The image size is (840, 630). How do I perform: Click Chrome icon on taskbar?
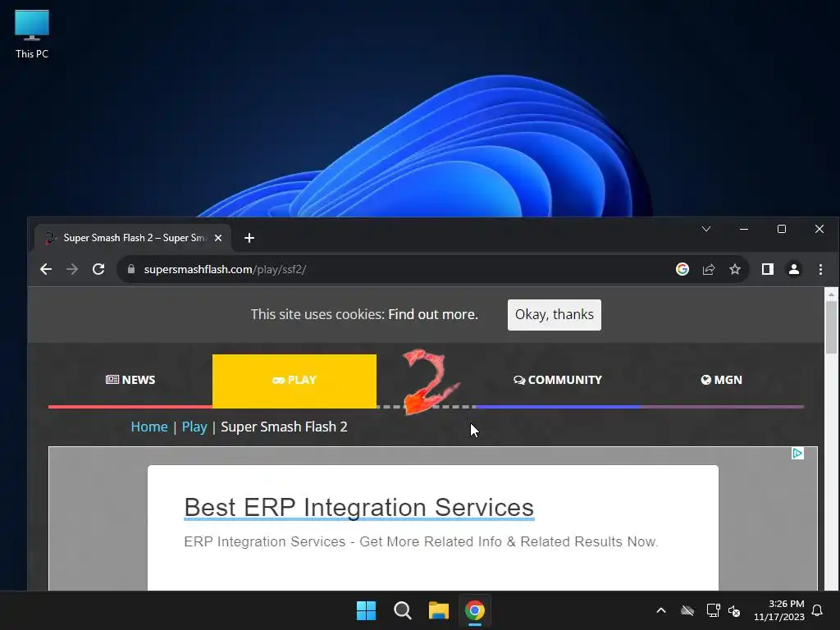point(475,610)
